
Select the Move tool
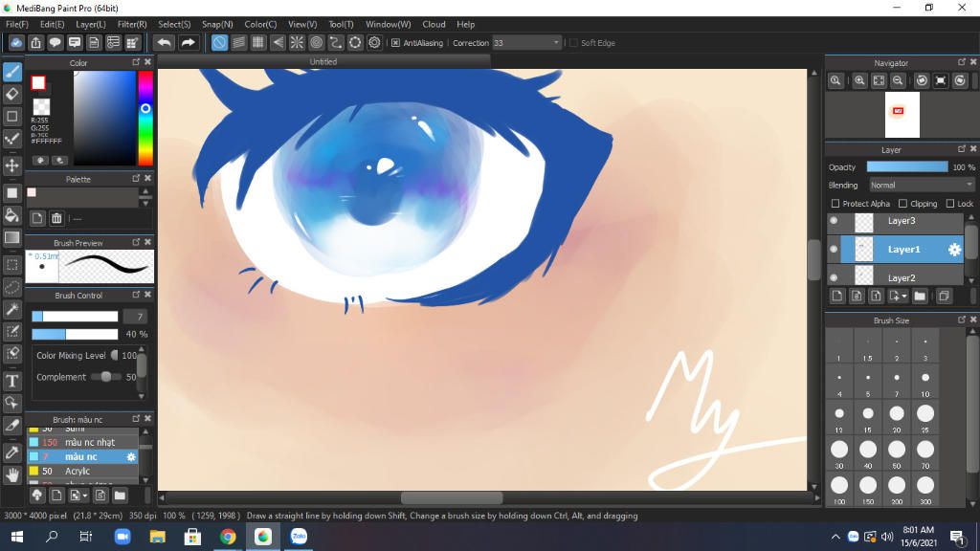(x=12, y=165)
